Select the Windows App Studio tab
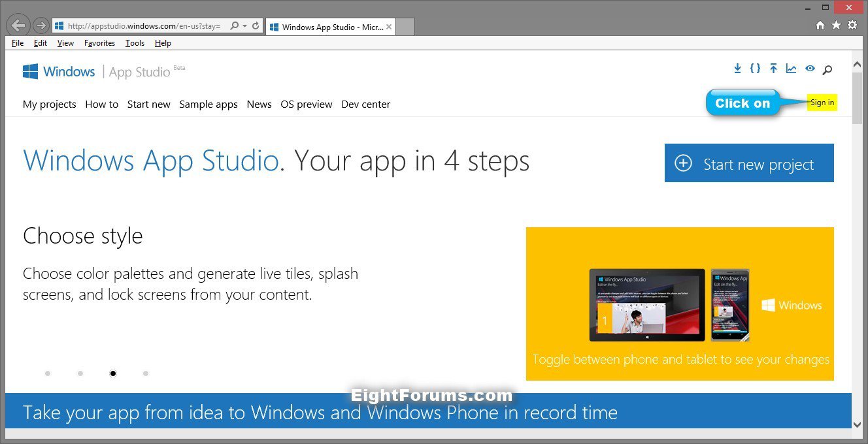868x444 pixels. tap(330, 27)
